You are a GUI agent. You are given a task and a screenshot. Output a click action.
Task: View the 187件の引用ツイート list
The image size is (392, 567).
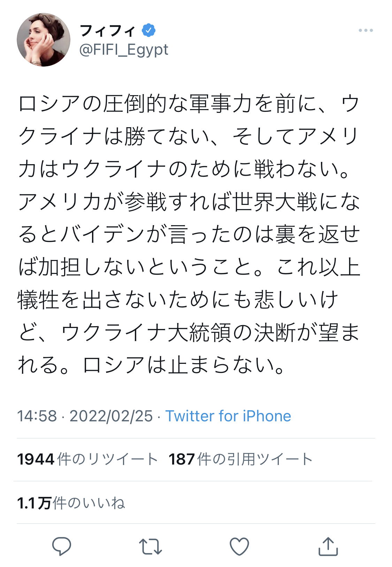[x=241, y=459]
